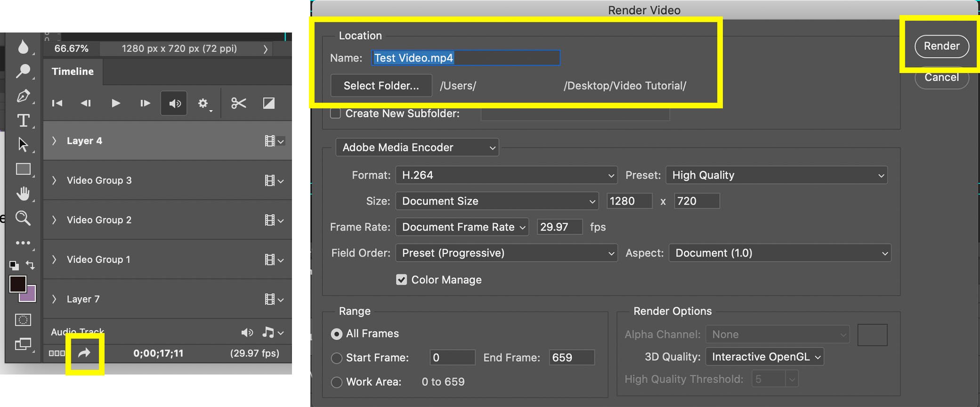Open the Aspect Document (1.0) dropdown
Image resolution: width=980 pixels, height=407 pixels.
pyautogui.click(x=780, y=253)
